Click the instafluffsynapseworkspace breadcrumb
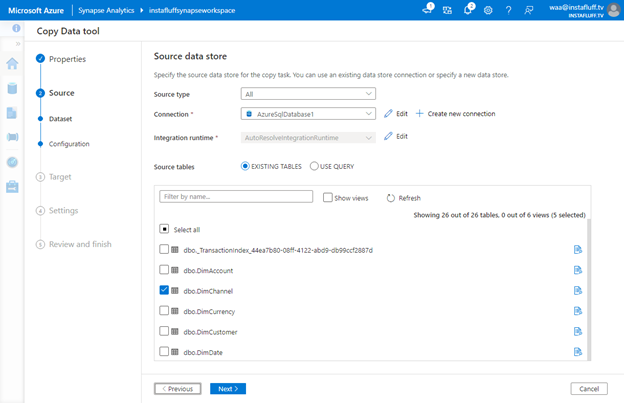This screenshot has height=403, width=624. tap(192, 10)
